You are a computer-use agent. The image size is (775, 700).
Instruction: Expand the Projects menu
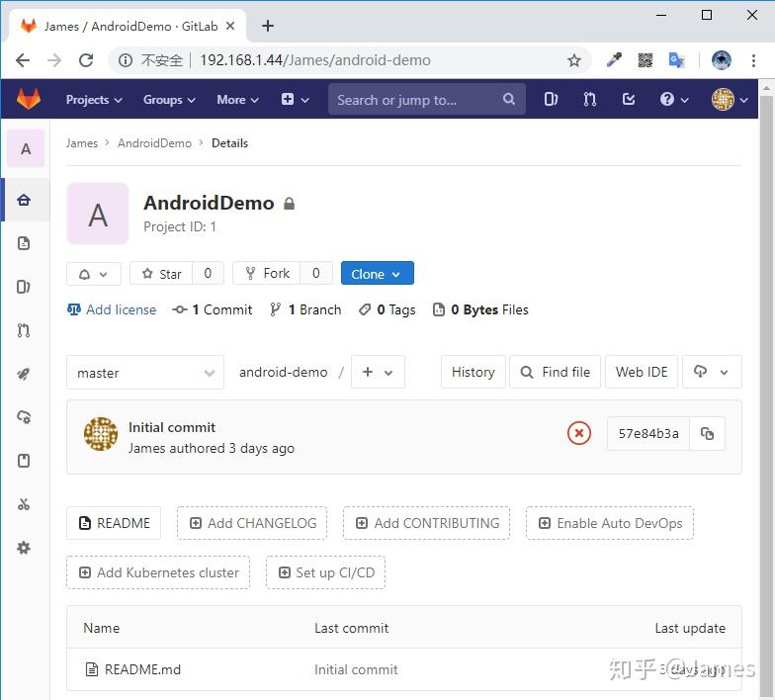pos(94,99)
